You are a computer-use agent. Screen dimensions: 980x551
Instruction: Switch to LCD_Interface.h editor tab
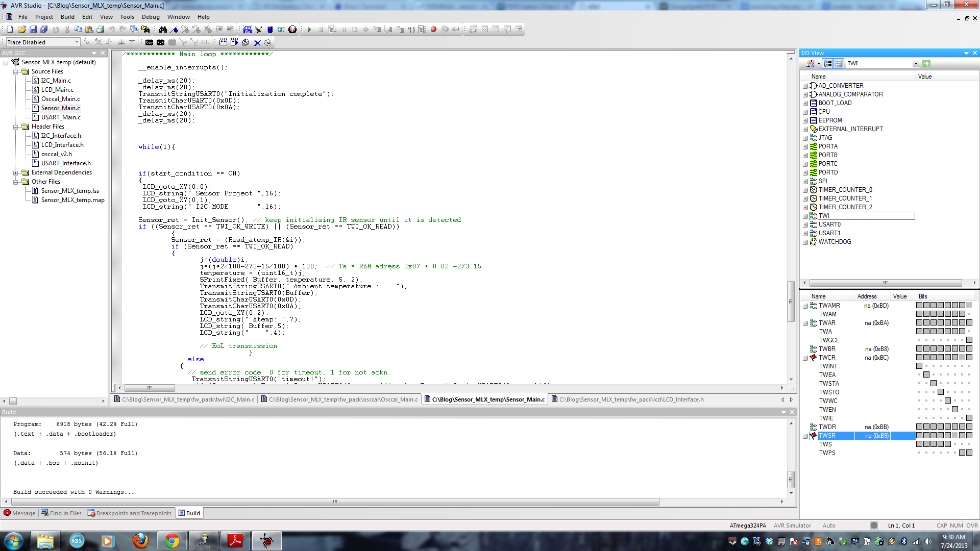(631, 399)
